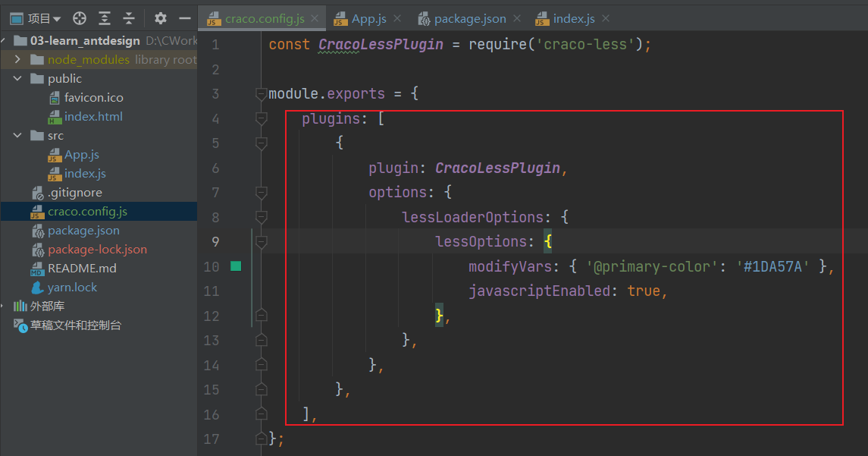
Task: Select yarn.lock file
Action: pyautogui.click(x=72, y=287)
